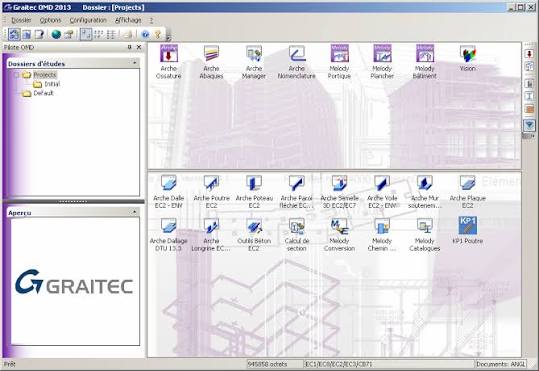
Task: Open Outils Béton EC2
Action: click(x=254, y=234)
